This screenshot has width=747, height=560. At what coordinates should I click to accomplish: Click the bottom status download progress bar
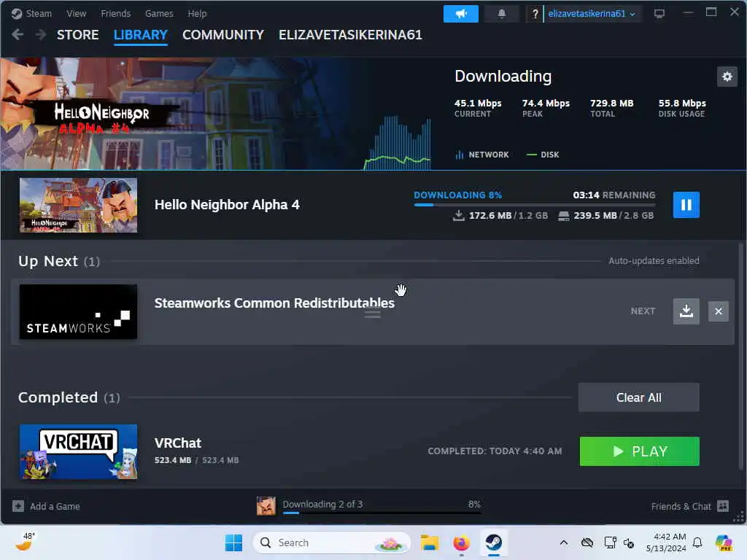(382, 513)
